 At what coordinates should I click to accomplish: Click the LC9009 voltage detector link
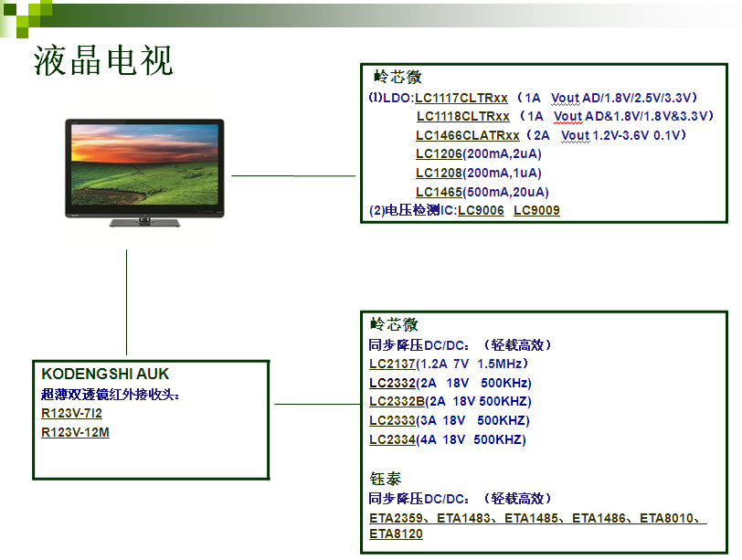536,210
